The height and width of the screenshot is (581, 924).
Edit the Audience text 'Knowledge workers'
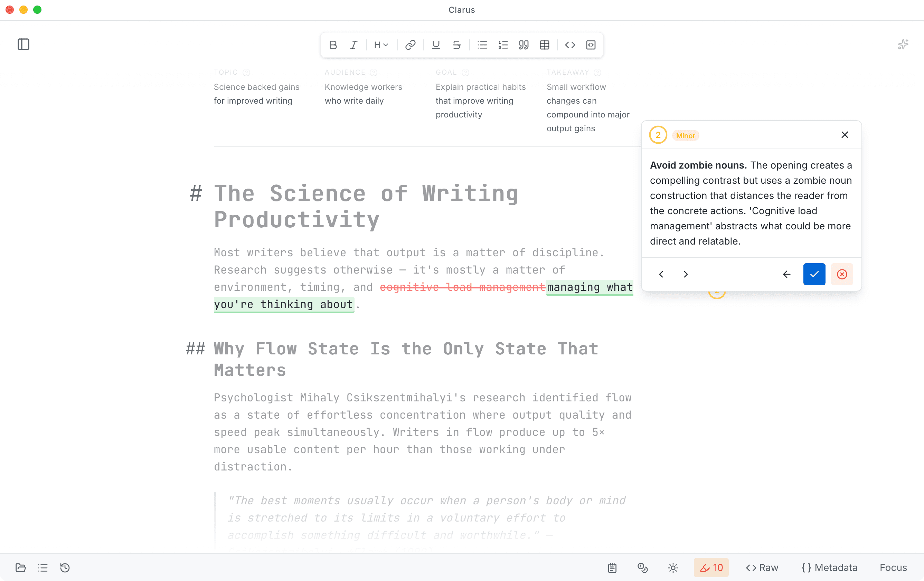pos(364,87)
